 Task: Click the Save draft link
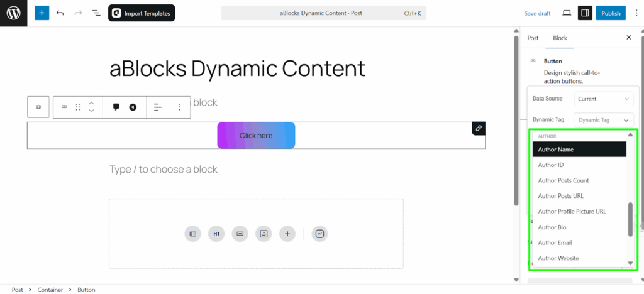tap(537, 13)
